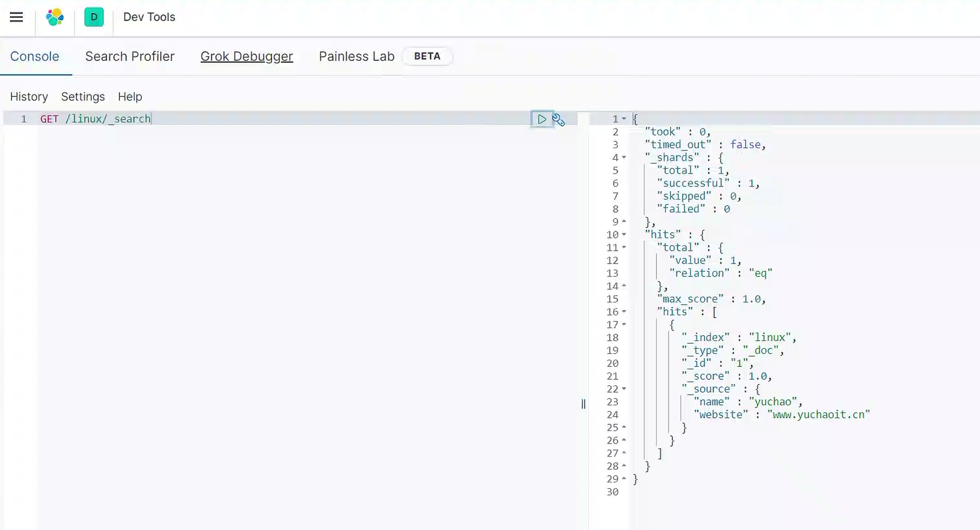The image size is (980, 530).
Task: Fold the _source object at line 22
Action: pyautogui.click(x=624, y=389)
